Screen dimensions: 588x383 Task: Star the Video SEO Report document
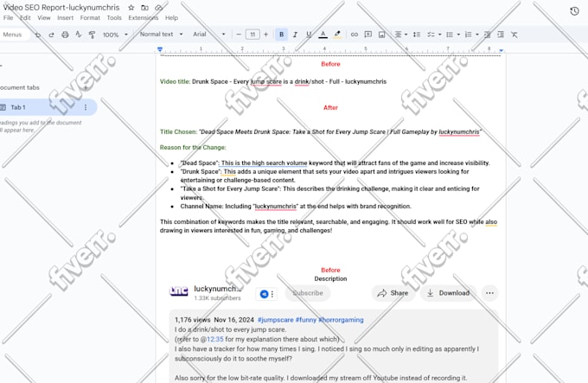coord(131,8)
